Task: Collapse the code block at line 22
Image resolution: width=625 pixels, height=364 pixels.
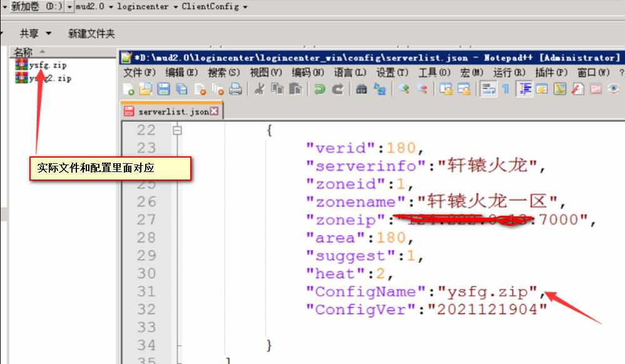Action: [176, 130]
